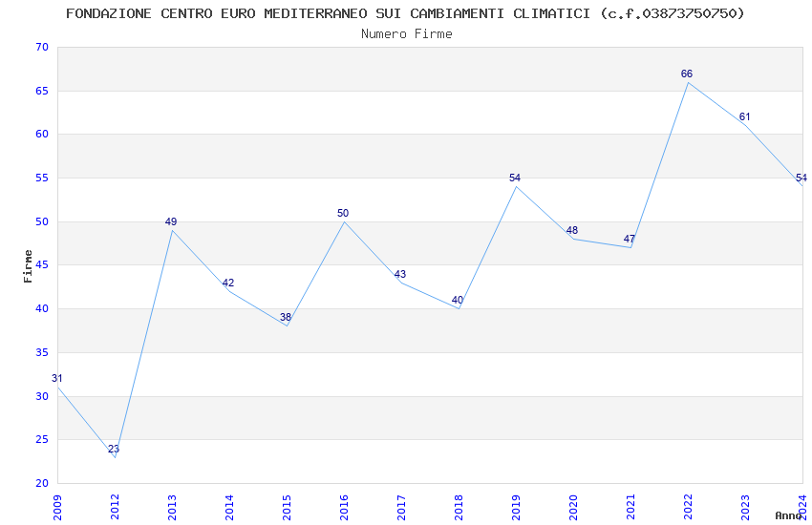Click the data label 54 for 2024
This screenshot has width=812, height=525.
point(801,178)
